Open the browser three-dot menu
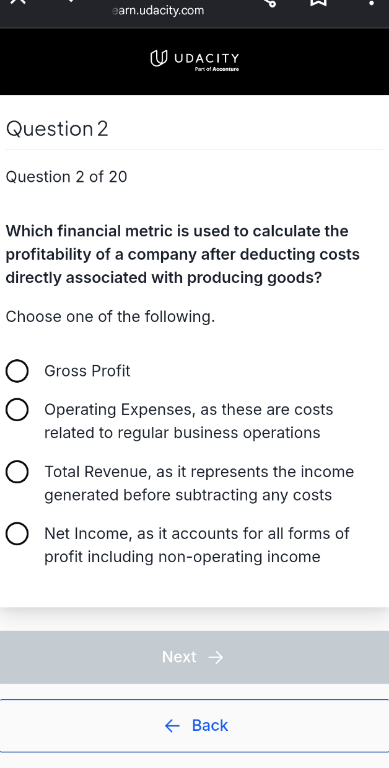Viewport: 389px width, 768px height. [371, 3]
